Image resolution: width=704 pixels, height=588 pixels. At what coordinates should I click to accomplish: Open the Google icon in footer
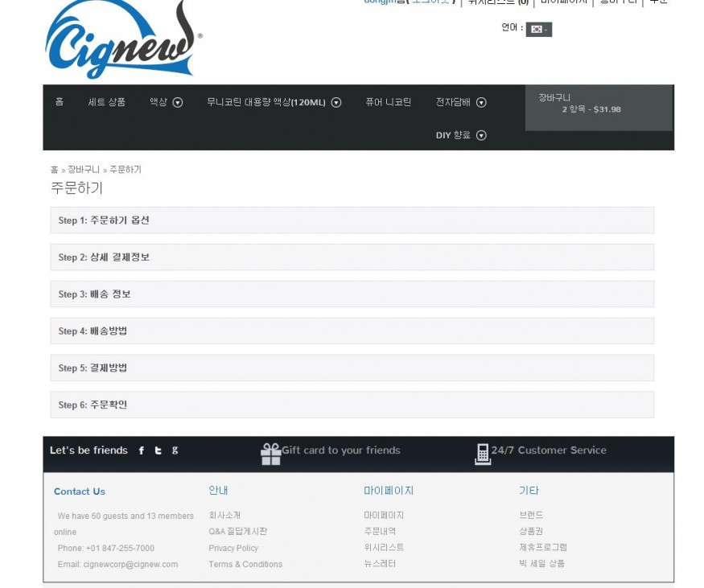[175, 450]
